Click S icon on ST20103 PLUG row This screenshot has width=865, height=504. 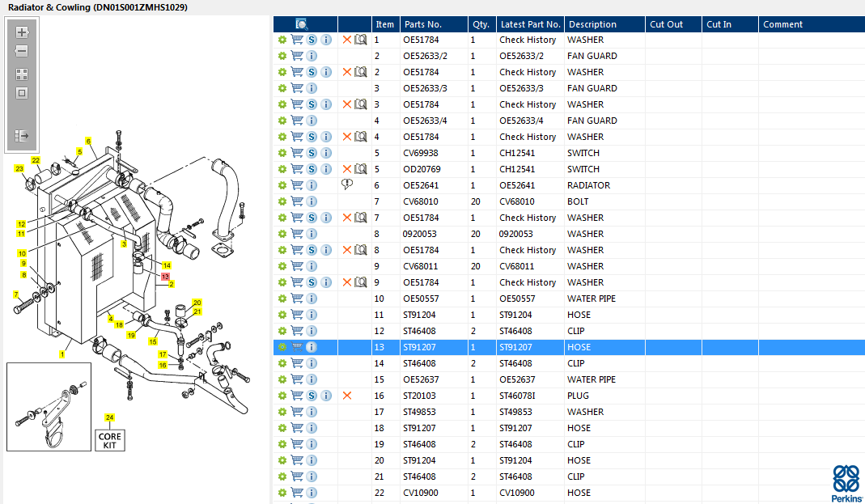[312, 396]
